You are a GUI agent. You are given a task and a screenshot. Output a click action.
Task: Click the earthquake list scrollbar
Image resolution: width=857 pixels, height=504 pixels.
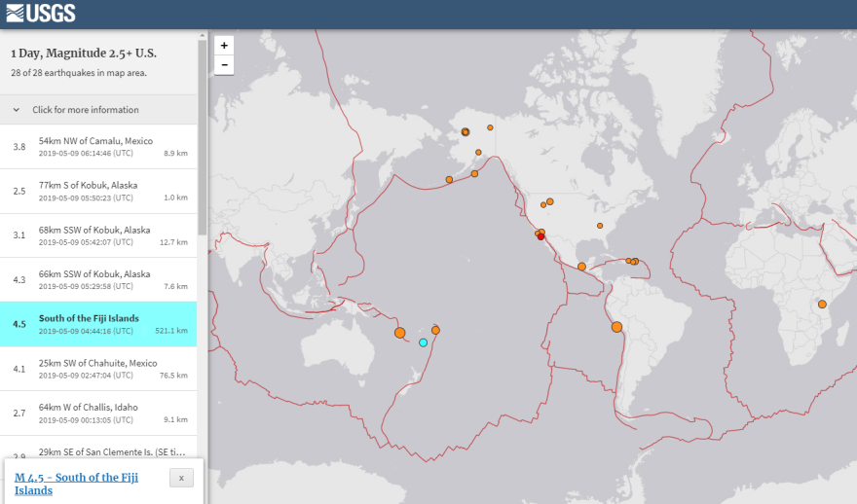[x=202, y=136]
